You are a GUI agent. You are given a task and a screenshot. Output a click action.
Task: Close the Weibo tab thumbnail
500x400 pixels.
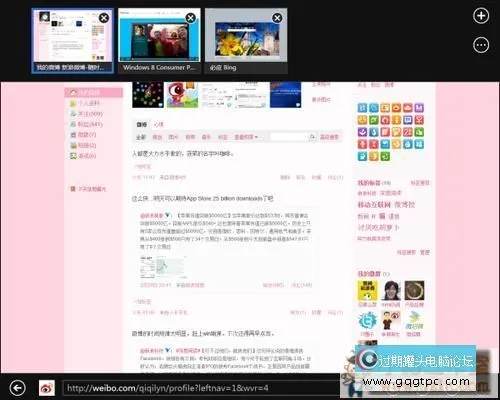click(x=104, y=18)
